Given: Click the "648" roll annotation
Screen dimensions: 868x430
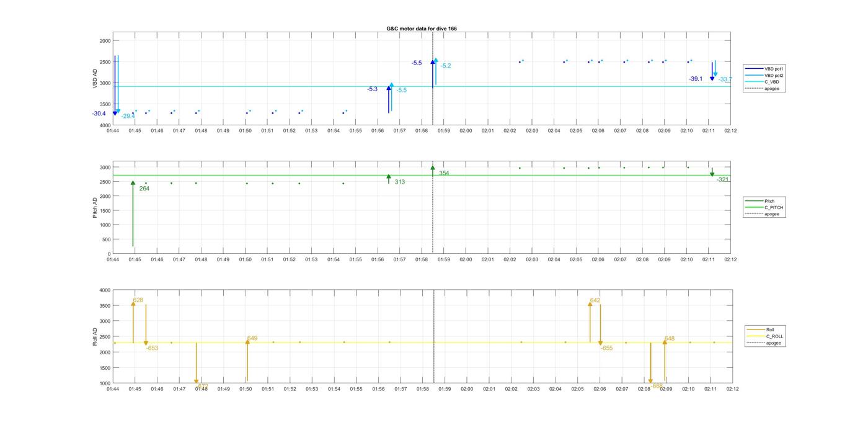Looking at the screenshot, I should click(x=670, y=339).
